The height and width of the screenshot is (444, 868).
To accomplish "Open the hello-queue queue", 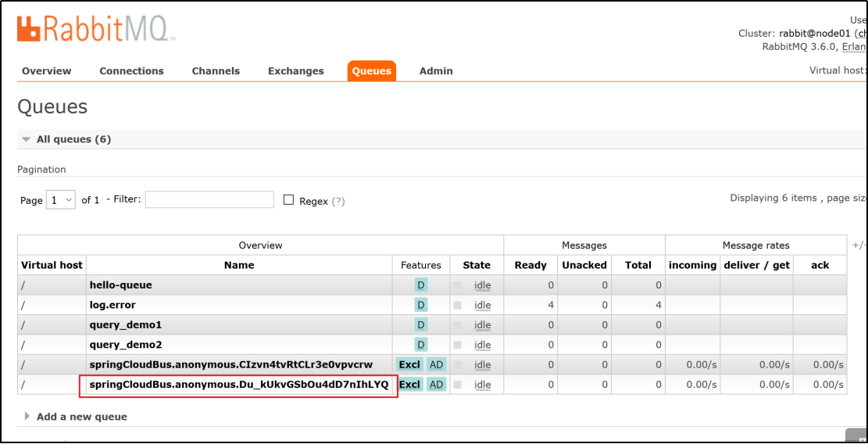I will coord(120,285).
